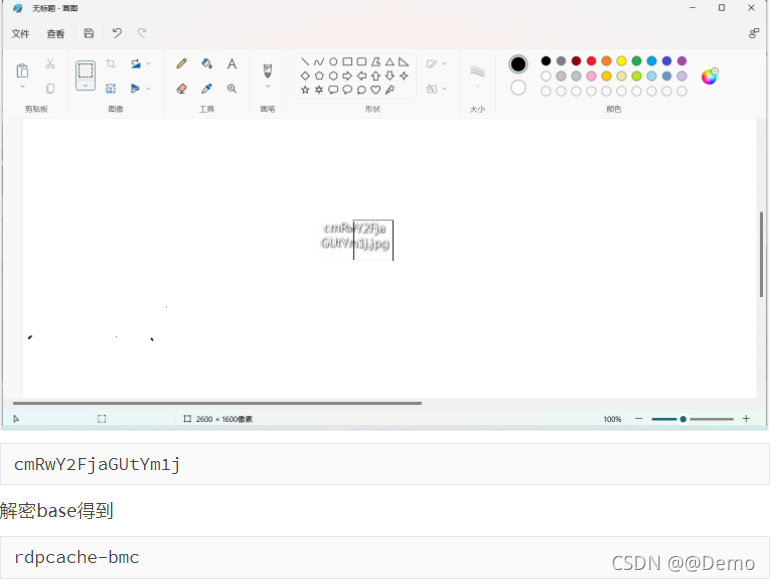Click the Paste clipboard icon
770x581 pixels.
point(22,71)
